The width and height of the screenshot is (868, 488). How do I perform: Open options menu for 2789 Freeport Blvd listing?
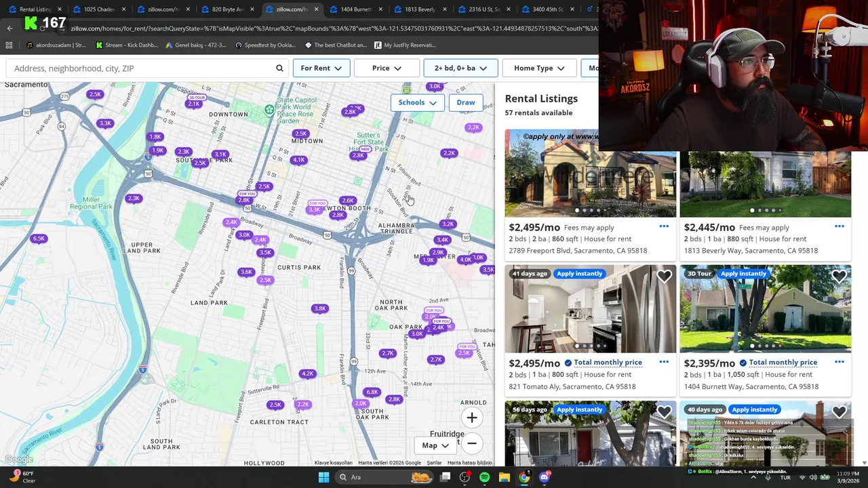point(664,226)
